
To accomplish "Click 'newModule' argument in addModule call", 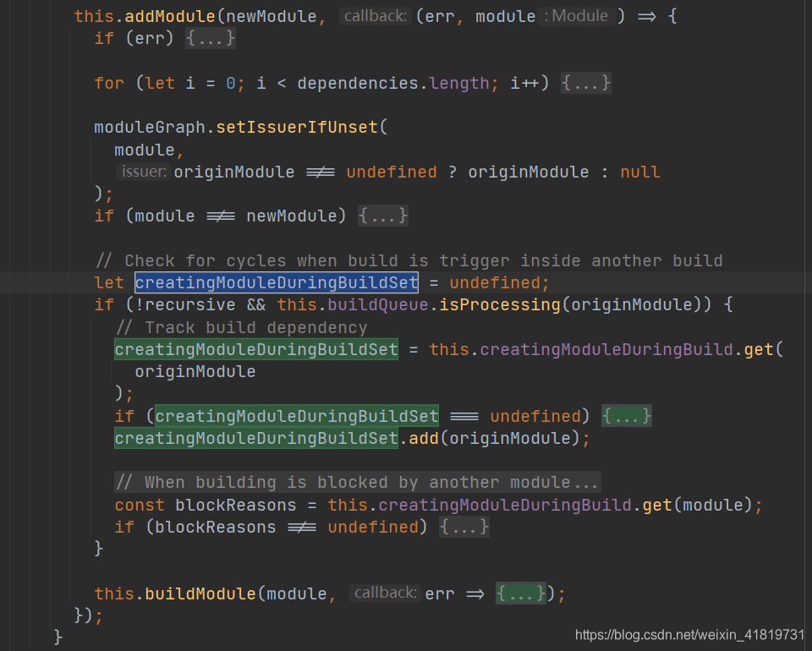I will pyautogui.click(x=272, y=17).
